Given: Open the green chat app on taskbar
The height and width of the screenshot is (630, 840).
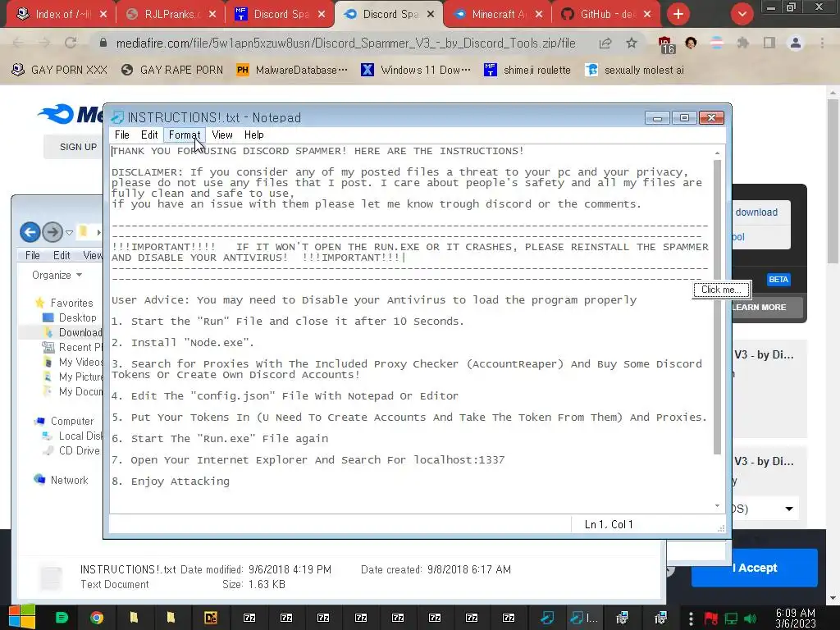Looking at the screenshot, I should tap(62, 618).
